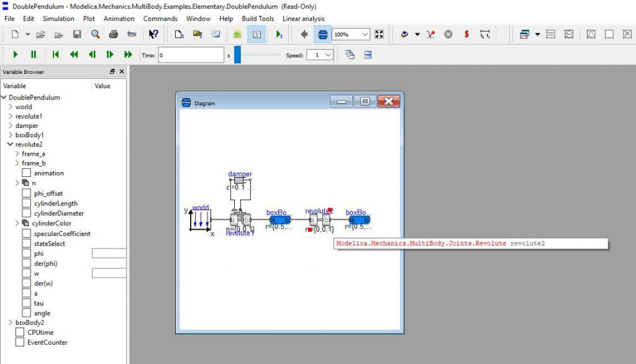Viewport: 636px width, 364px height.
Task: Click the magnifying glass search icon
Action: (95, 35)
